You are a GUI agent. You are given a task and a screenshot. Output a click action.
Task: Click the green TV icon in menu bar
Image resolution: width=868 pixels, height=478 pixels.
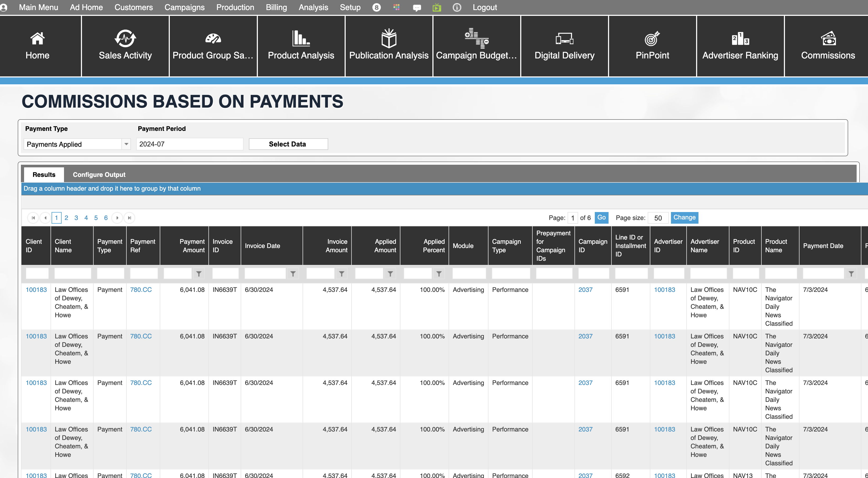point(437,7)
